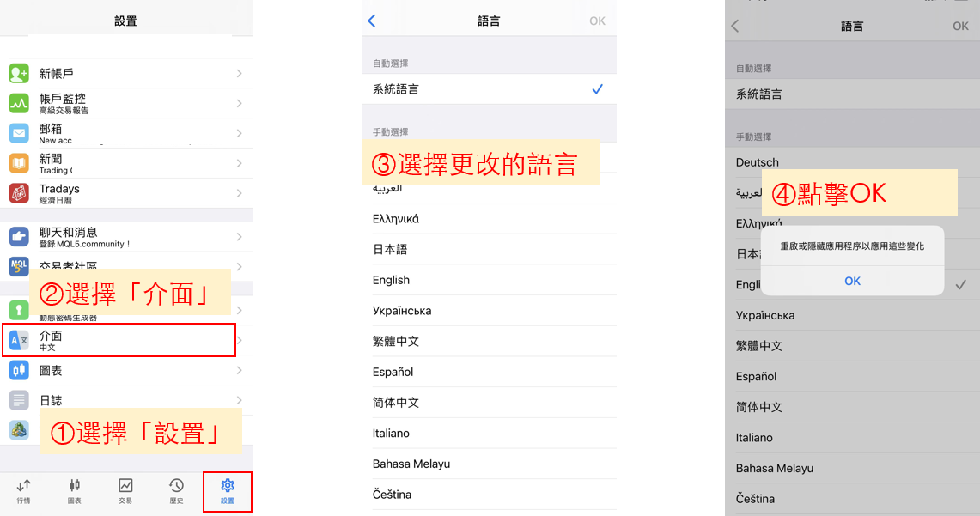Open the 介面 中文 row label
The height and width of the screenshot is (516, 980).
click(51, 341)
